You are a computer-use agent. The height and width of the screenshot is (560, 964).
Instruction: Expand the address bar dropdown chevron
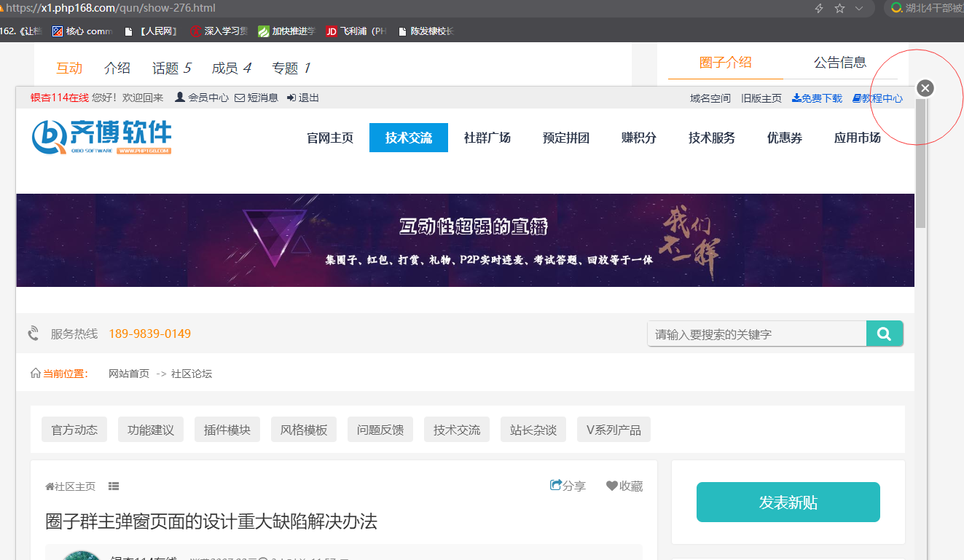[x=860, y=8]
